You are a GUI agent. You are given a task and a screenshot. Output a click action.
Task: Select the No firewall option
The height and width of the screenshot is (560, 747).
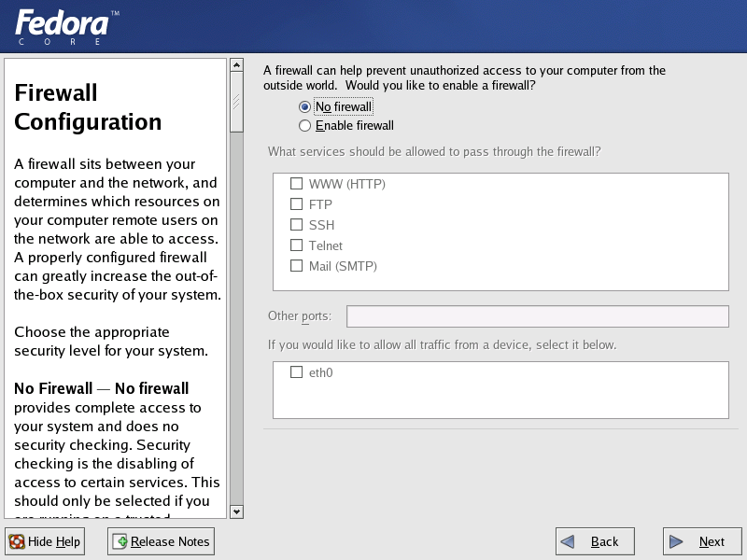[305, 107]
